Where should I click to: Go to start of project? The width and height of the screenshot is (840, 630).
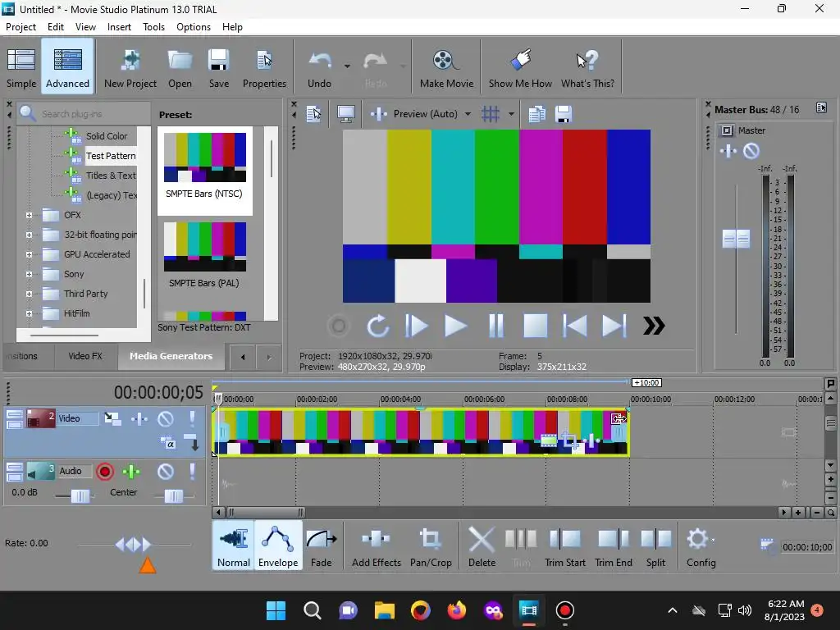[575, 326]
